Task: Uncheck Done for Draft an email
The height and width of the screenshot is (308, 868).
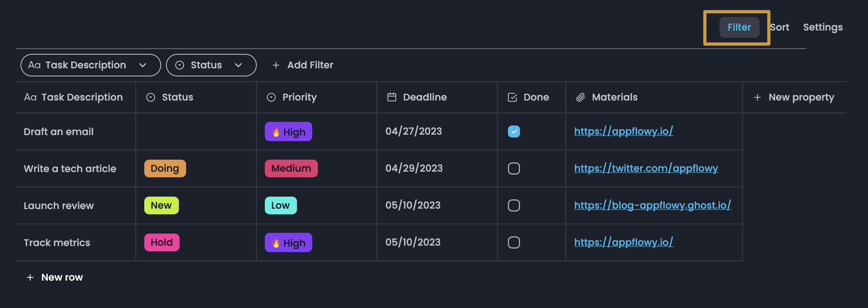Action: click(x=514, y=131)
